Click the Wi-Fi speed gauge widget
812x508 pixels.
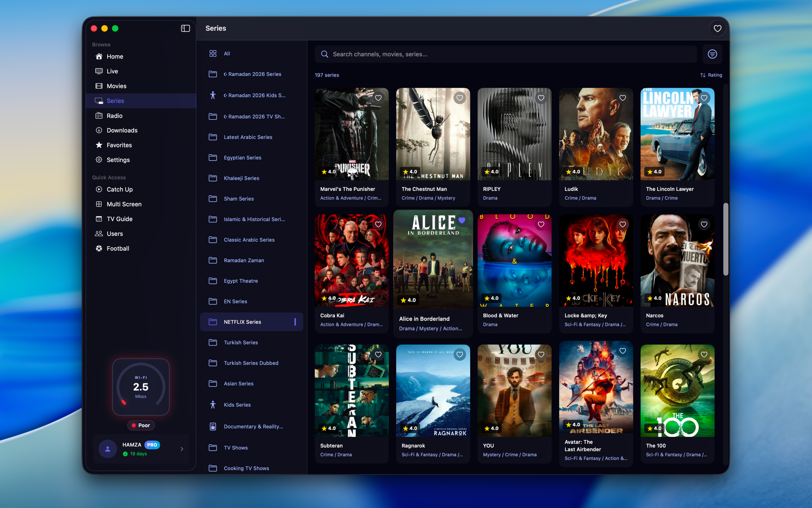coord(141,387)
